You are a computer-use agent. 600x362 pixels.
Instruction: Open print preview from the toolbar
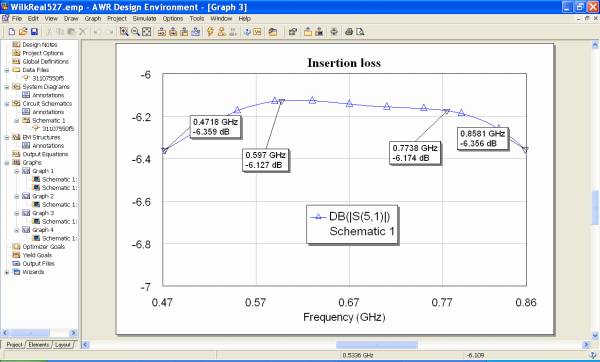coord(360,32)
